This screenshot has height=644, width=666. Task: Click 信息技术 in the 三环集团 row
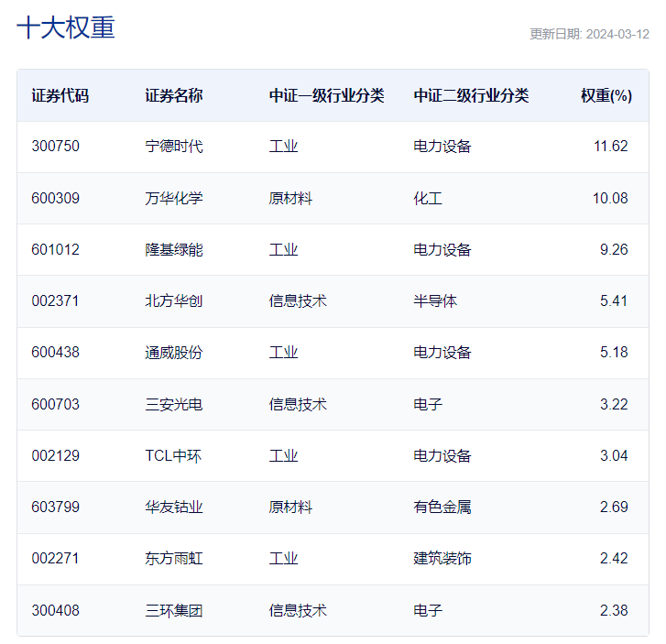298,610
